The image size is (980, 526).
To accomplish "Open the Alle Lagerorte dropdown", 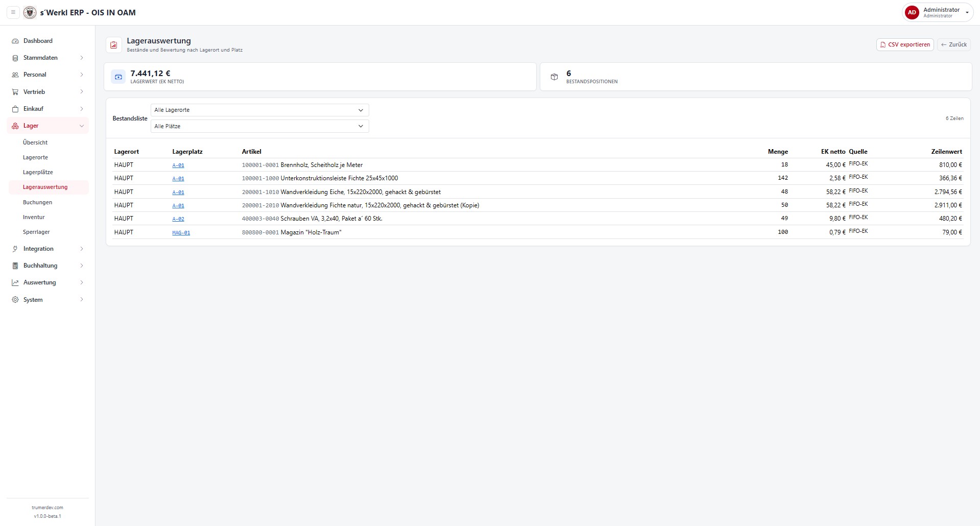I will coord(259,110).
